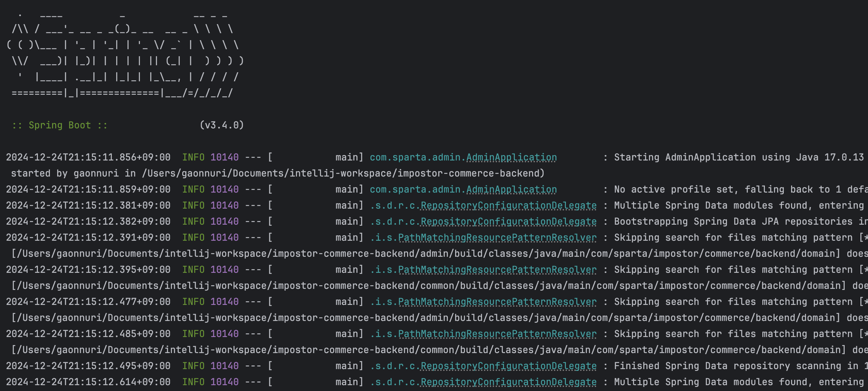Open RepositoryConfigurationDelegate link in 21:15:12.495 row
The image size is (868, 391).
pyautogui.click(x=508, y=366)
